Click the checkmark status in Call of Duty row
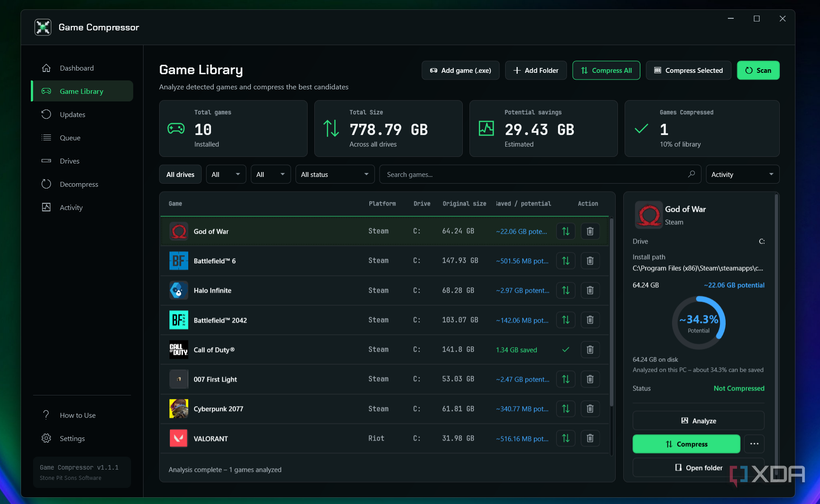The width and height of the screenshot is (820, 504). point(566,349)
